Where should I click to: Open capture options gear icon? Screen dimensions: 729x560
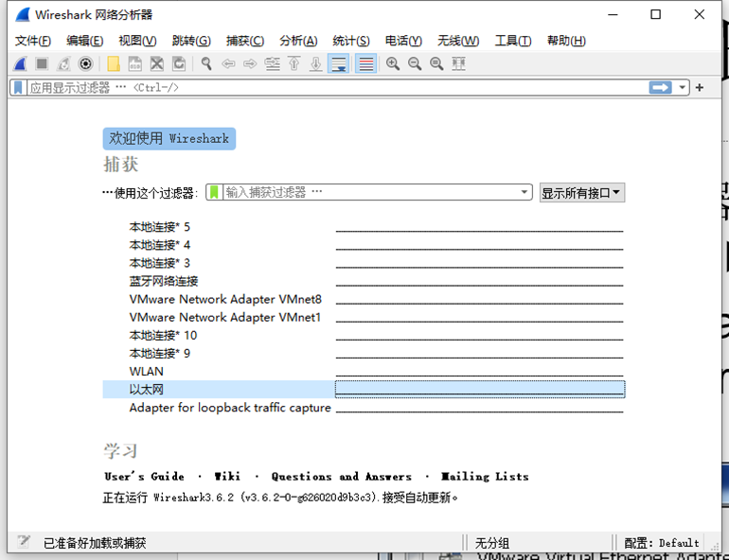click(85, 63)
